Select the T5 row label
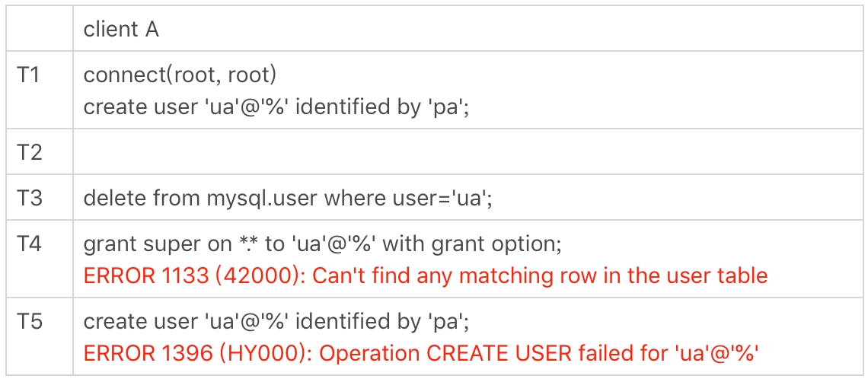The height and width of the screenshot is (382, 868). [29, 322]
